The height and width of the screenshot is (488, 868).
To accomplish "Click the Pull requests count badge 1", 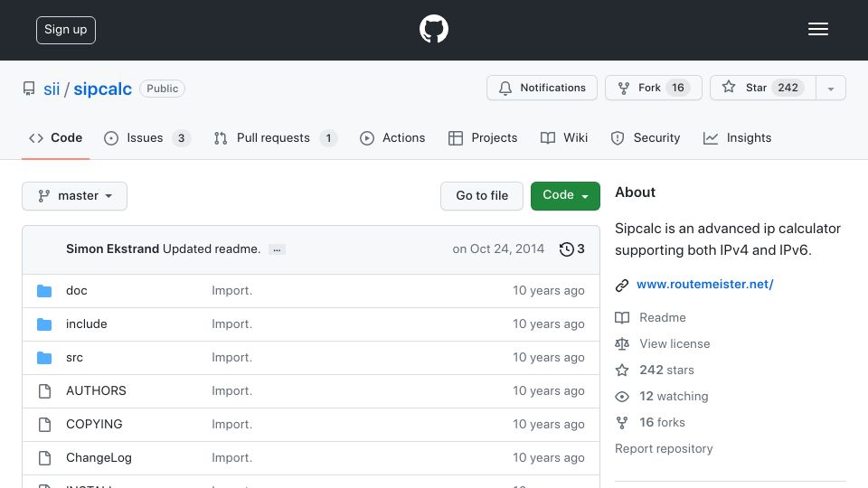I will tap(328, 138).
